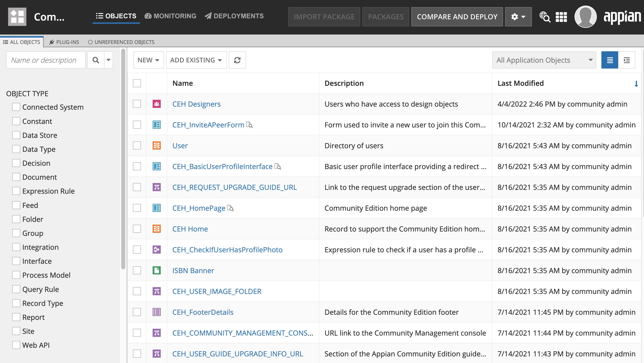
Task: Click the IMPORT PACKAGE button
Action: click(324, 17)
